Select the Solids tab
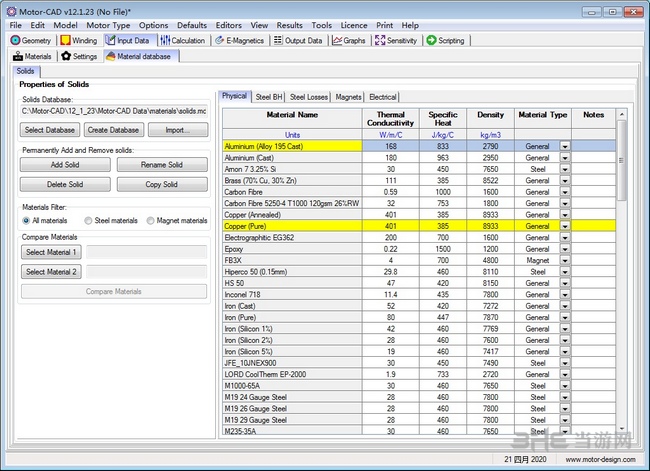Viewport: 650px width, 471px height. pyautogui.click(x=26, y=71)
